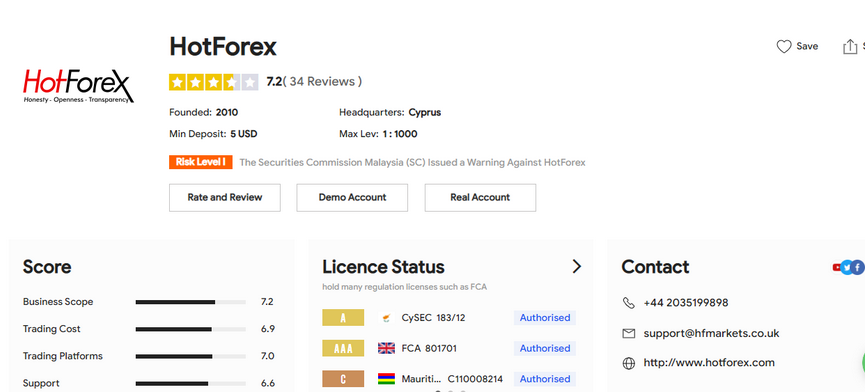Expand Licence Status with the arrow
The width and height of the screenshot is (867, 392).
point(577,266)
